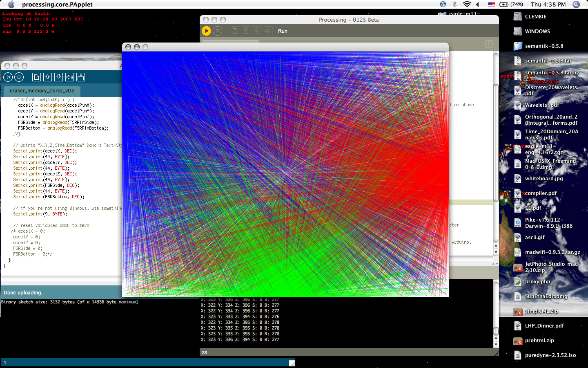Select the Waveletsf.pdf file icon
588x368 pixels.
(518, 105)
